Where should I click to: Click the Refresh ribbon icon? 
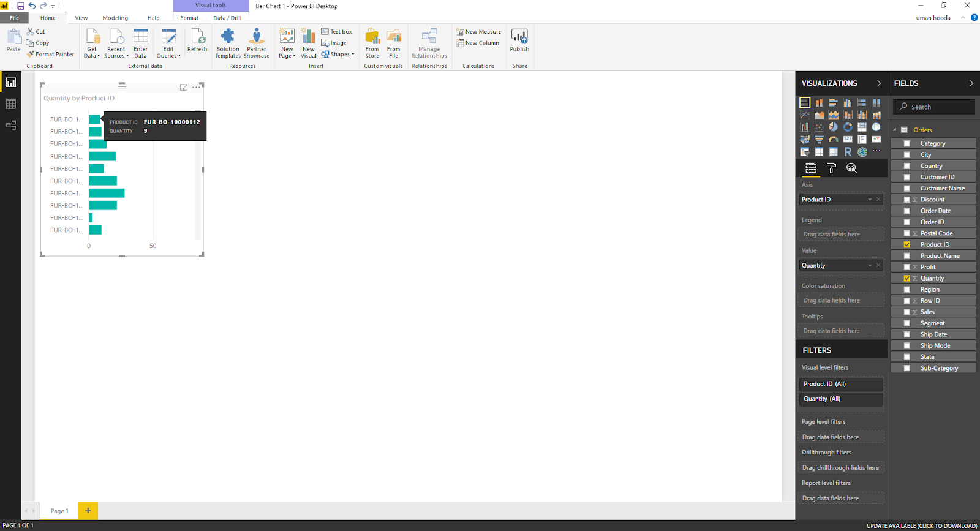point(197,40)
